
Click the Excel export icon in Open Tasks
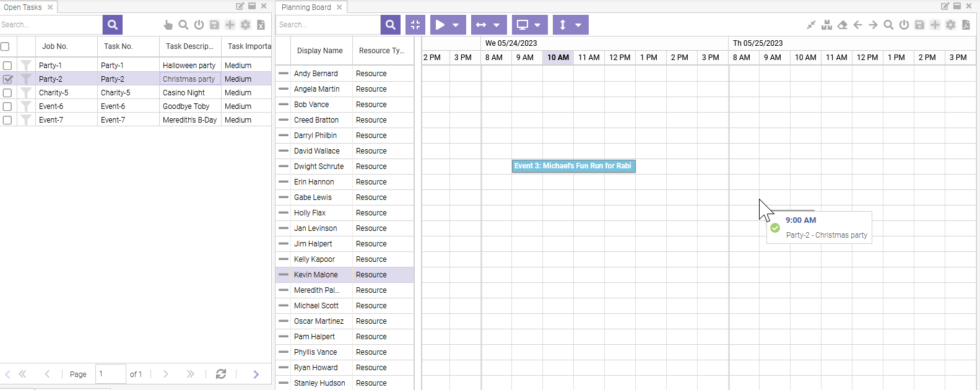[x=261, y=25]
